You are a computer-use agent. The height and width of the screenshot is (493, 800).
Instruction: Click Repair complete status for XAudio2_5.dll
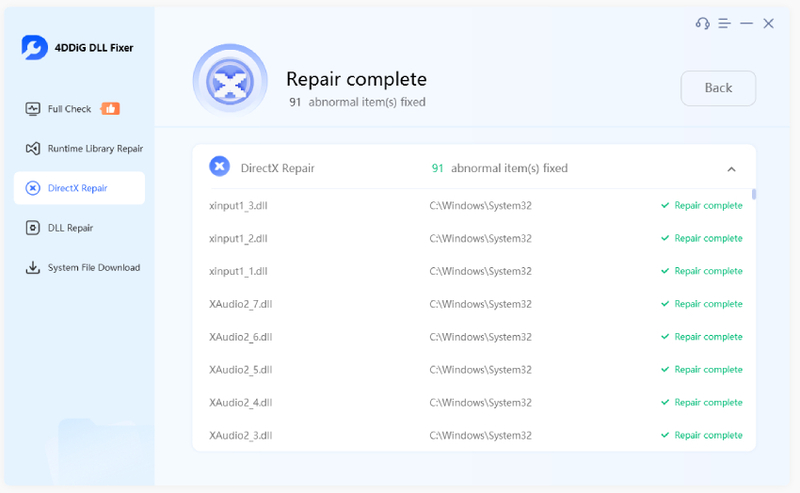[702, 369]
